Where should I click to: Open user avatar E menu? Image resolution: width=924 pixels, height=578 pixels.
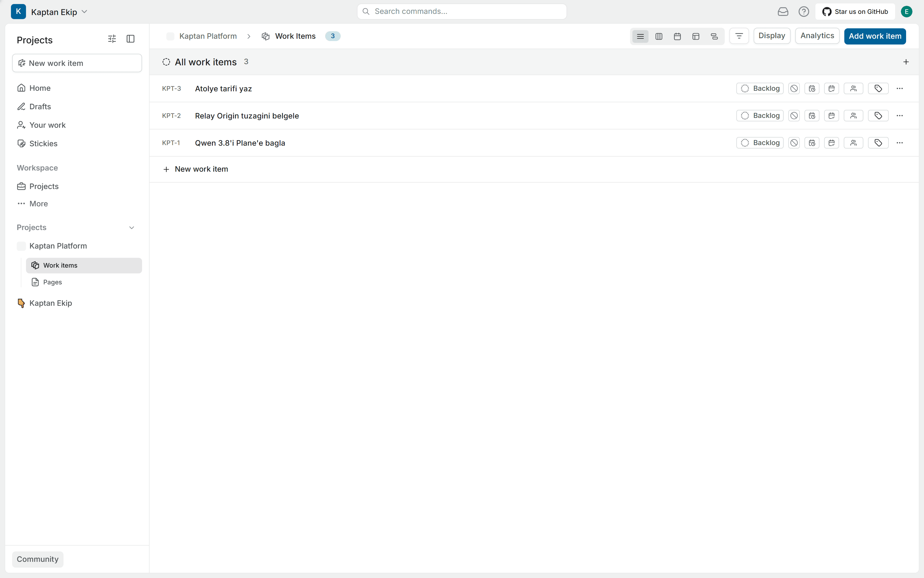pos(906,12)
